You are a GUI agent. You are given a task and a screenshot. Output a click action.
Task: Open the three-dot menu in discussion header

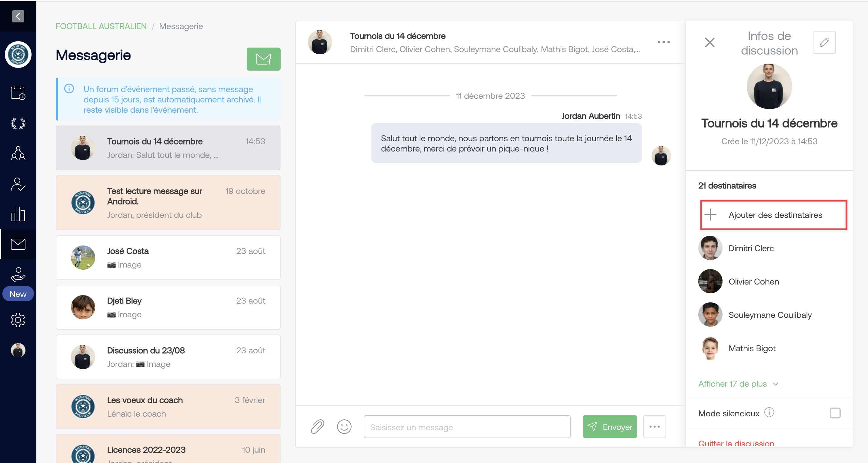point(663,42)
